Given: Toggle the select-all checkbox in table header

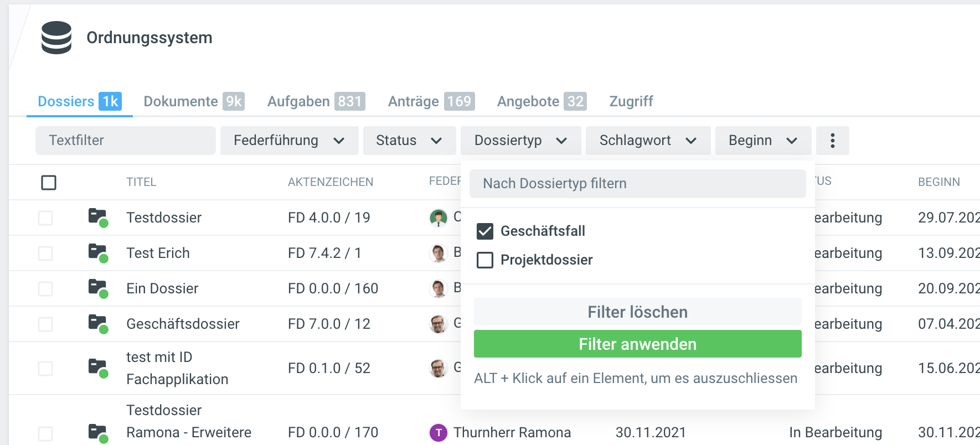Looking at the screenshot, I should point(49,182).
